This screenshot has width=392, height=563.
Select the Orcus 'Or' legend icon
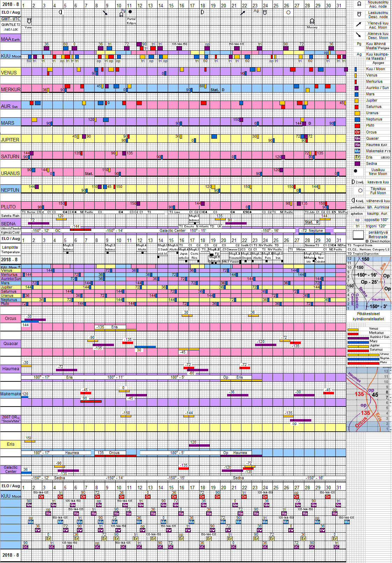point(357,132)
